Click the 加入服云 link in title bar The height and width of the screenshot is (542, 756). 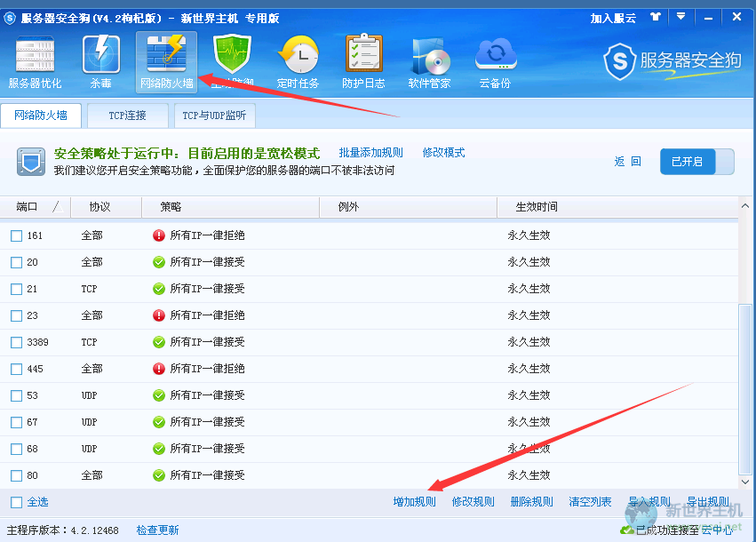tap(613, 19)
